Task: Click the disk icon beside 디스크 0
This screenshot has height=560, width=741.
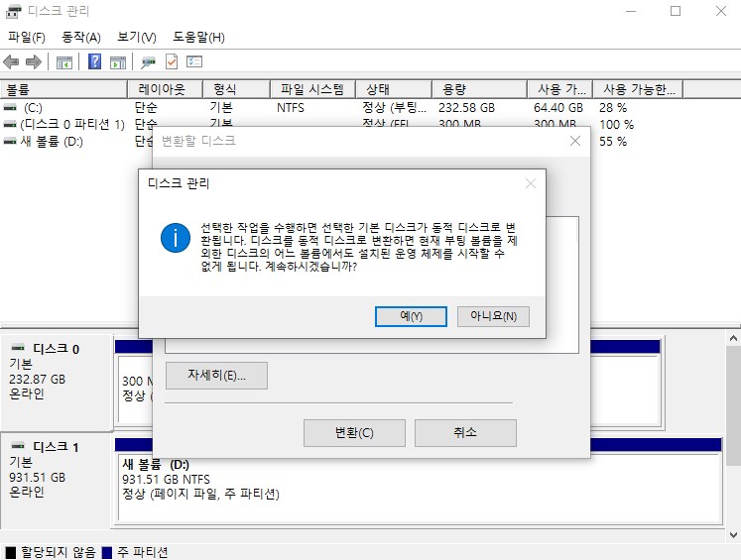Action: click(x=18, y=348)
